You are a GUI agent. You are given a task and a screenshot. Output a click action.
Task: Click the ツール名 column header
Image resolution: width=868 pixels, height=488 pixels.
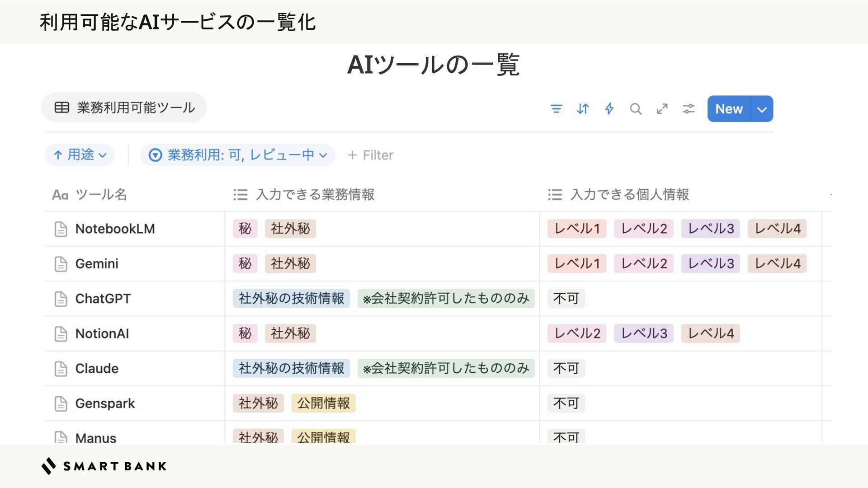coord(90,195)
